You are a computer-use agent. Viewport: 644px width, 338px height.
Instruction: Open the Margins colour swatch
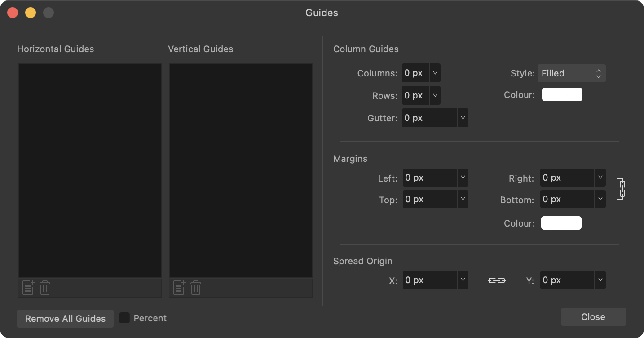point(561,223)
